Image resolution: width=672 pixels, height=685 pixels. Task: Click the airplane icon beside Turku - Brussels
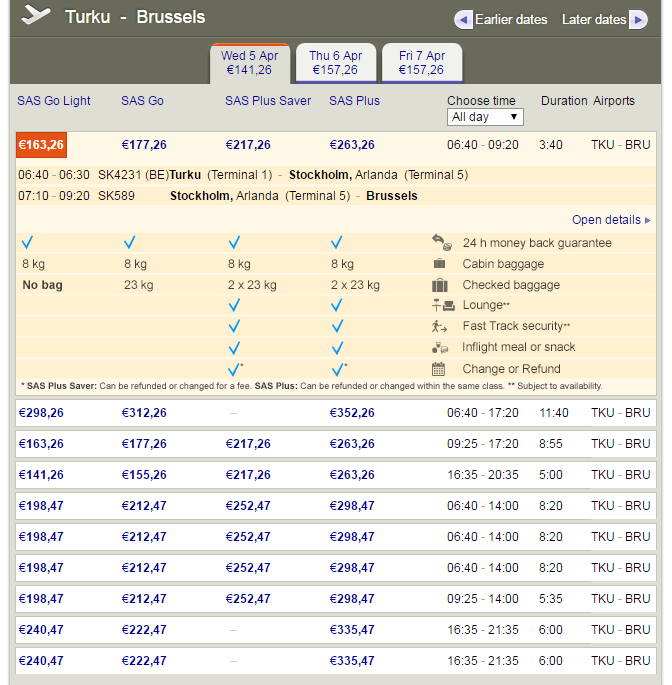[x=36, y=16]
